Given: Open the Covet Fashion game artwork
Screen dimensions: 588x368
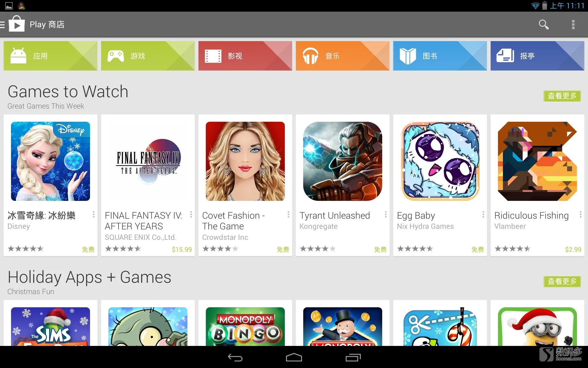Looking at the screenshot, I should [245, 161].
